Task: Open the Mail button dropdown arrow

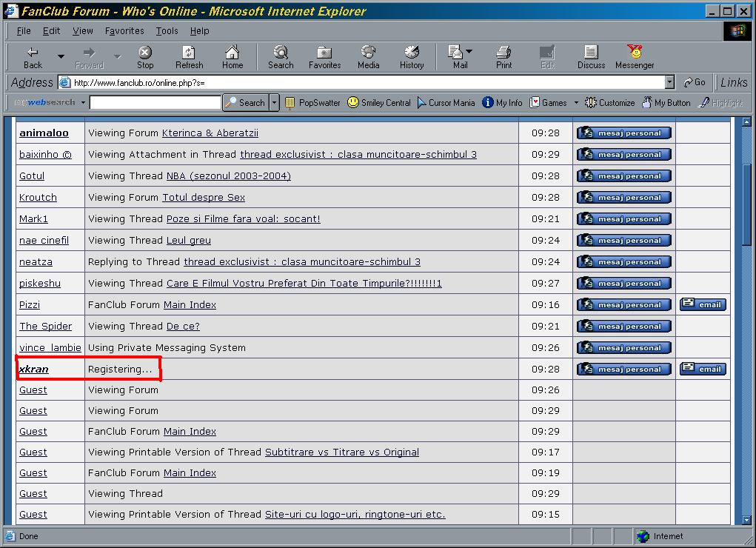Action: [x=469, y=53]
